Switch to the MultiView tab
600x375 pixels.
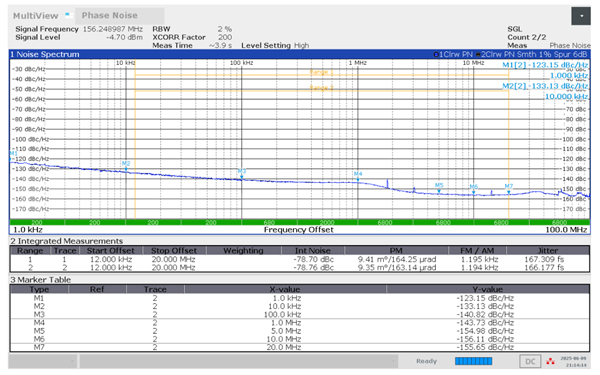coord(36,16)
